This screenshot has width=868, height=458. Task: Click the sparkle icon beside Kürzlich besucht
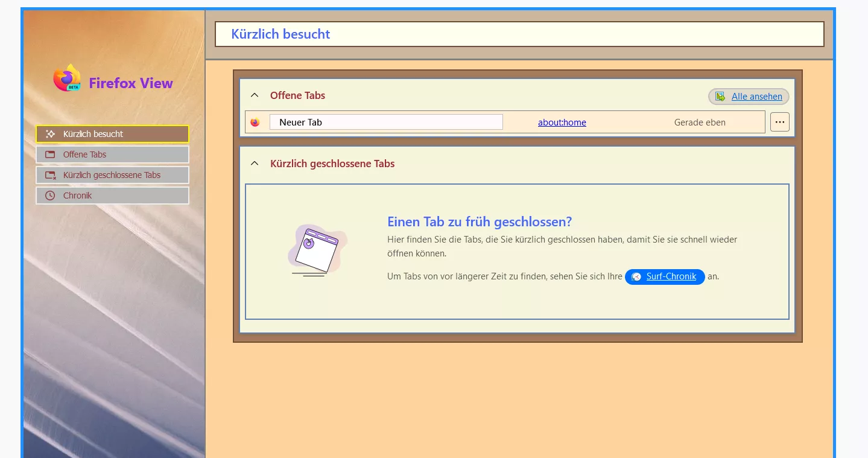pyautogui.click(x=50, y=134)
